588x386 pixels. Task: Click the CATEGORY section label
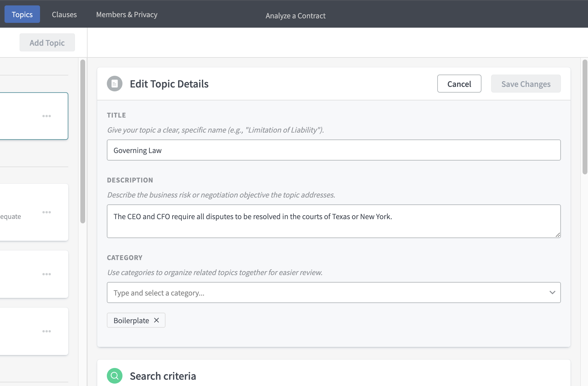(x=125, y=258)
